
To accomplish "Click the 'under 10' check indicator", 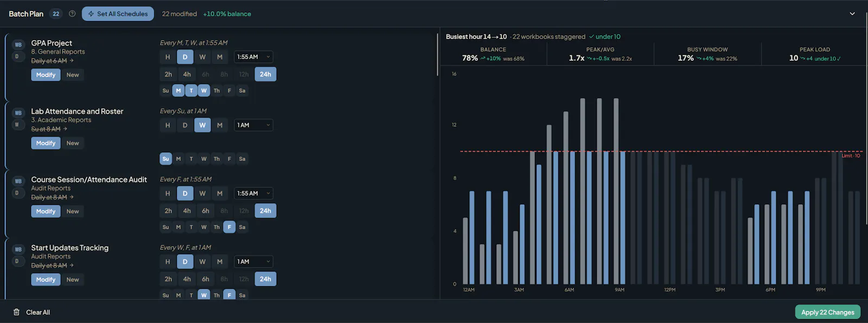I will coord(605,36).
